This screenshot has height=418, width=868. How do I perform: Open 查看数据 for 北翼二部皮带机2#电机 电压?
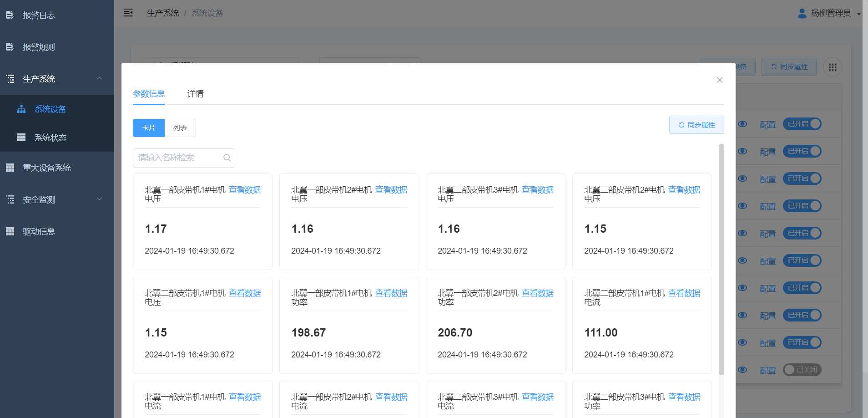pyautogui.click(x=684, y=190)
